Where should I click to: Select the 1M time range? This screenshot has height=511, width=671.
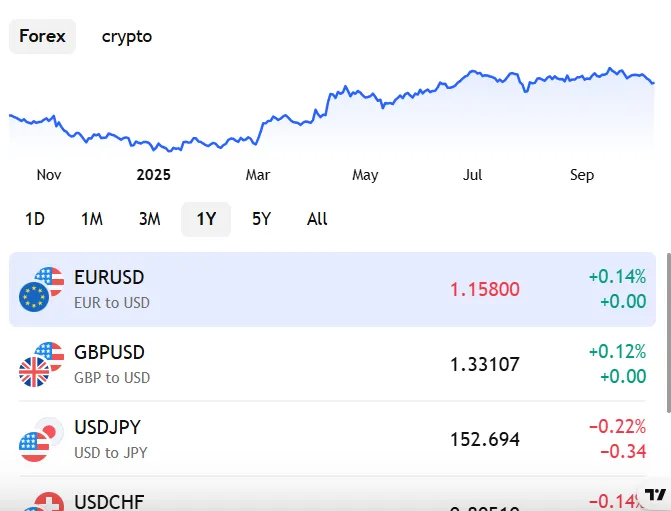(92, 219)
